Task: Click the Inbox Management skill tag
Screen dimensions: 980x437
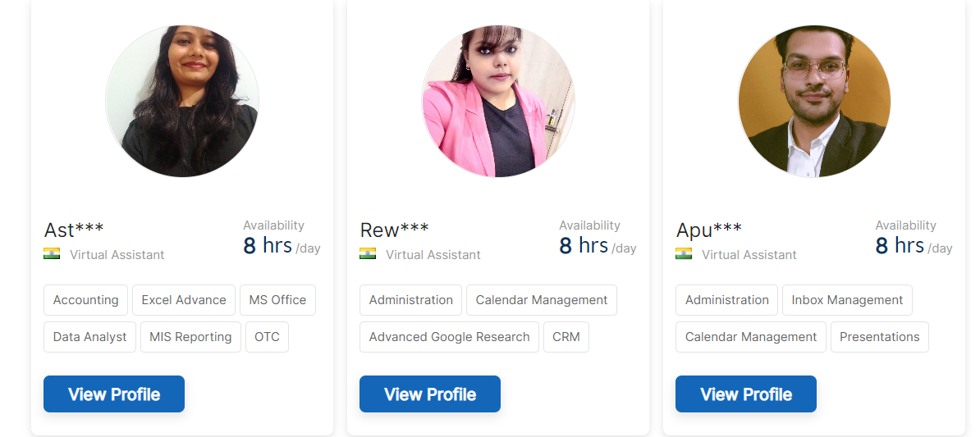Action: 847,300
